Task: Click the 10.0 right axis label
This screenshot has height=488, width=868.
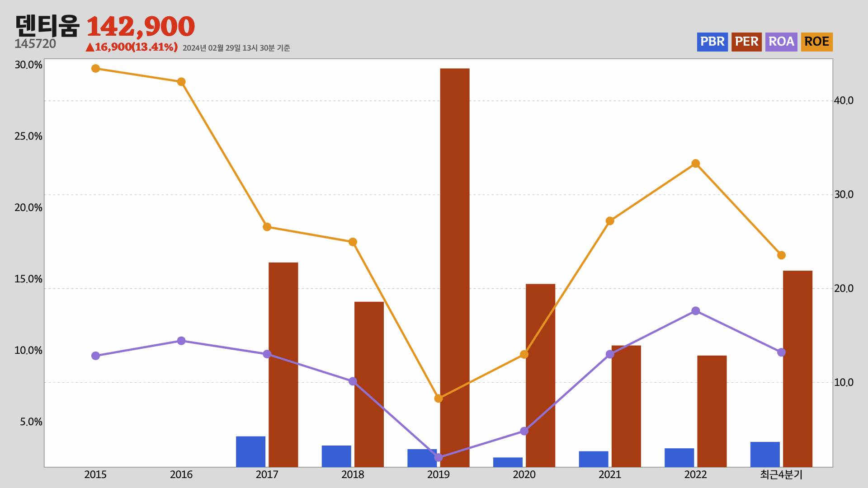Action: (844, 383)
